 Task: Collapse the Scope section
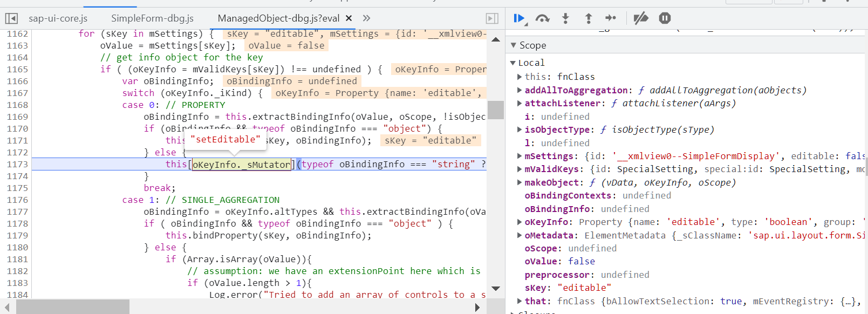pyautogui.click(x=513, y=45)
